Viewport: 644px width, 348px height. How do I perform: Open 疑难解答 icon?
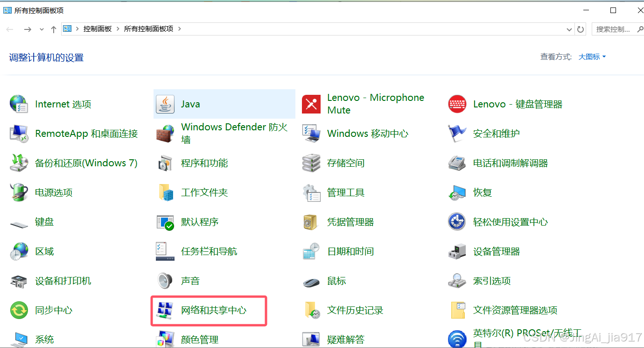pyautogui.click(x=311, y=339)
